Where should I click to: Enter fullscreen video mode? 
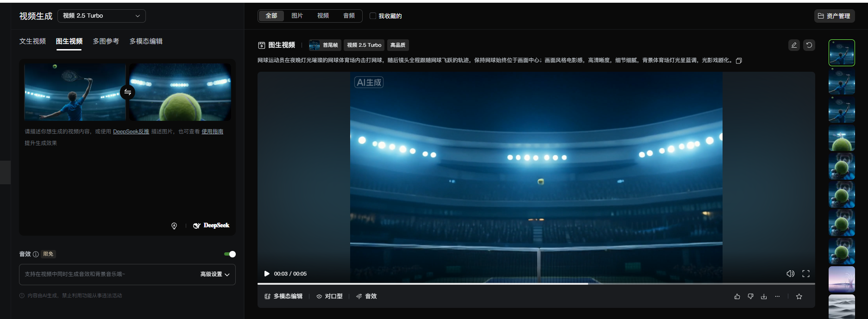806,274
